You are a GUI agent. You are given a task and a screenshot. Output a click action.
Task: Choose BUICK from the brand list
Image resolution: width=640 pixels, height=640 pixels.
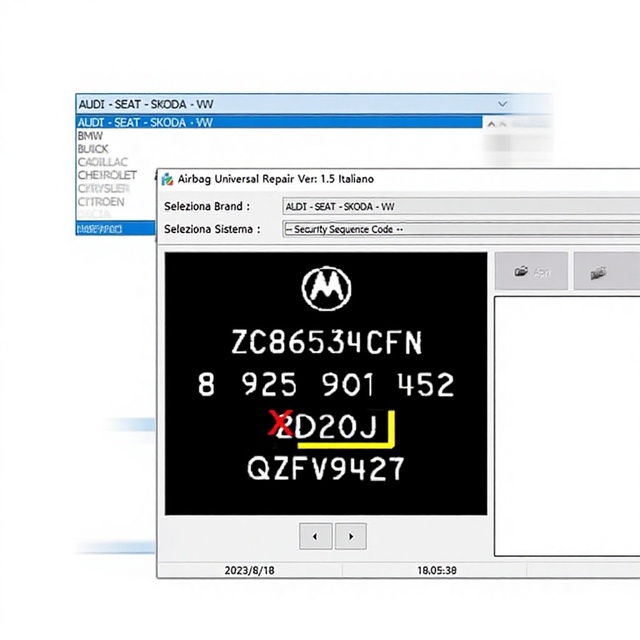pyautogui.click(x=93, y=149)
